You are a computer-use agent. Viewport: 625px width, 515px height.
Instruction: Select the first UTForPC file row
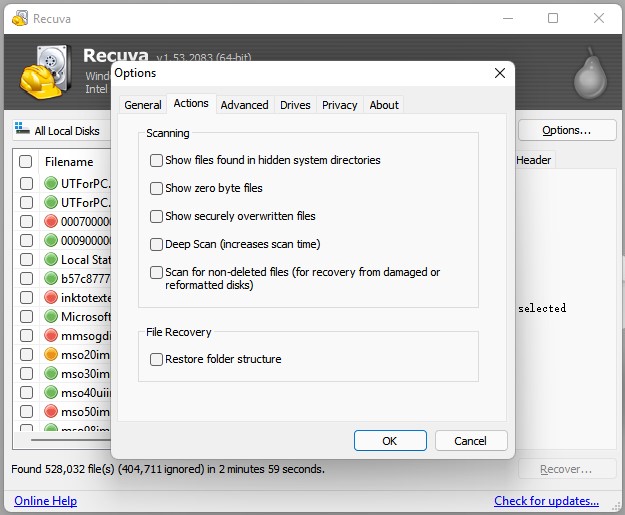pyautogui.click(x=63, y=183)
